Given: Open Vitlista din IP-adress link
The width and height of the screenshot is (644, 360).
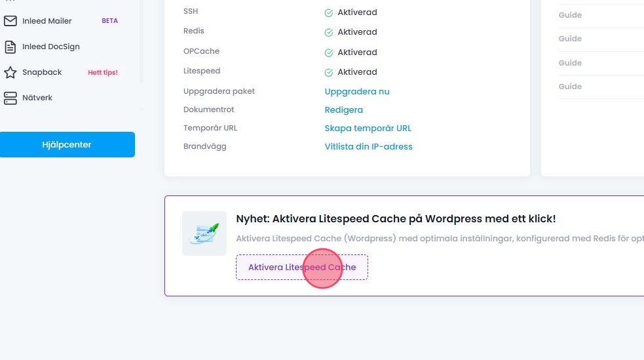Looking at the screenshot, I should 369,147.
